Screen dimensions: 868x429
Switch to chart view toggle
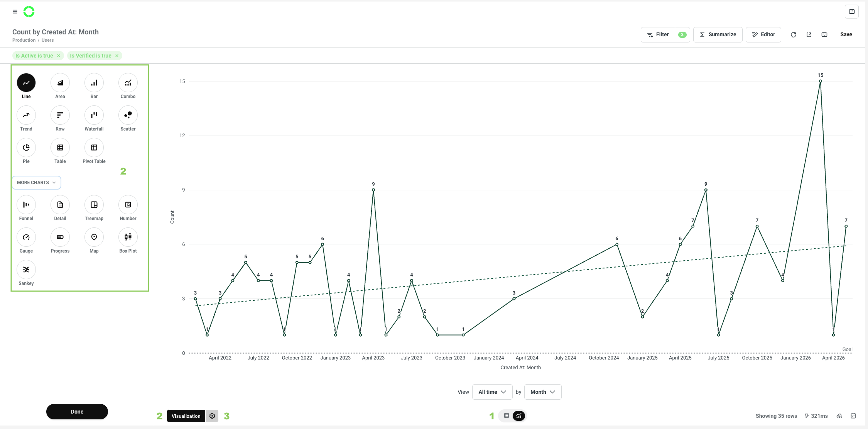coord(519,416)
